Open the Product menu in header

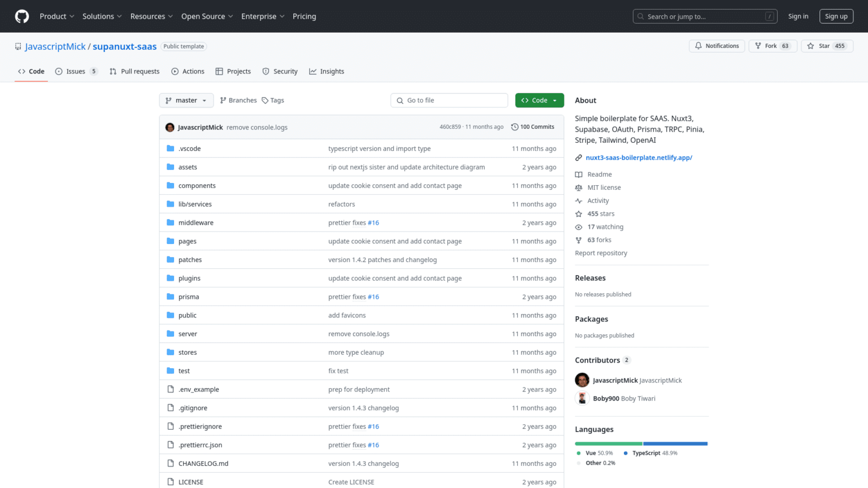pos(57,16)
